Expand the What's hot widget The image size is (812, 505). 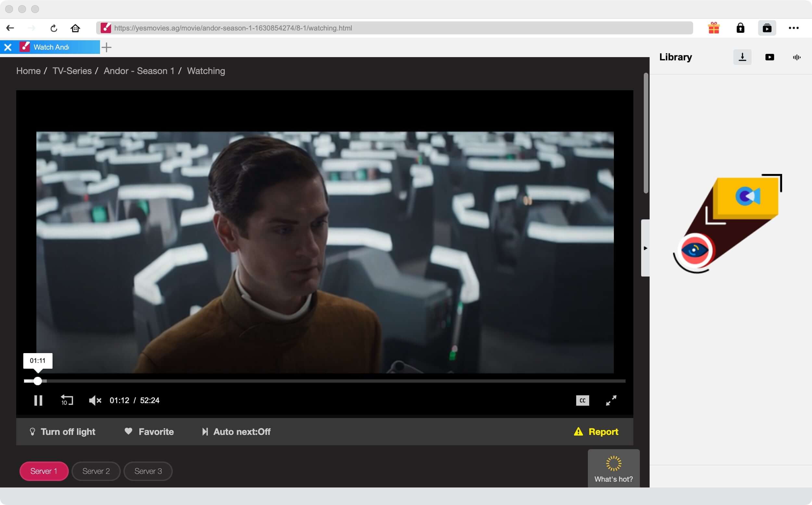point(613,468)
